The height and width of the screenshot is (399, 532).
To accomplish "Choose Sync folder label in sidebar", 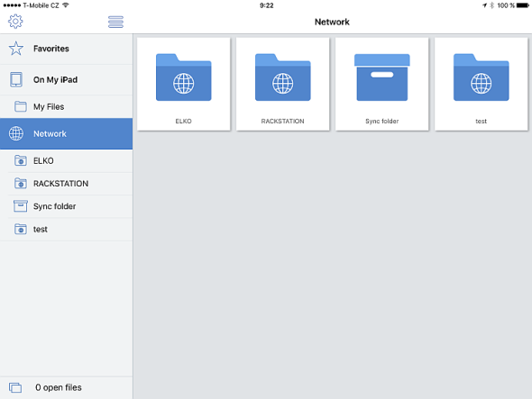I will point(55,206).
